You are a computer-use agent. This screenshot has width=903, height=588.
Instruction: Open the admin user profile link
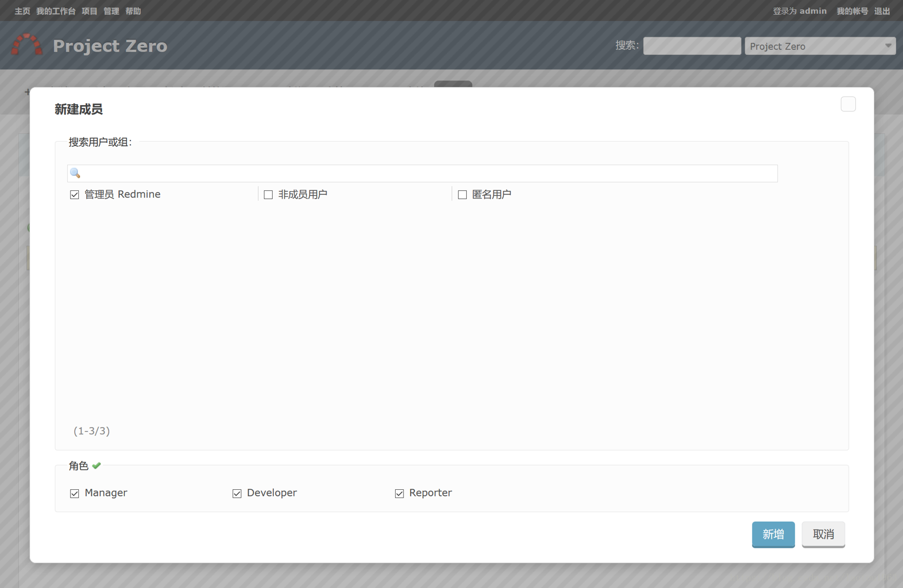click(x=813, y=11)
